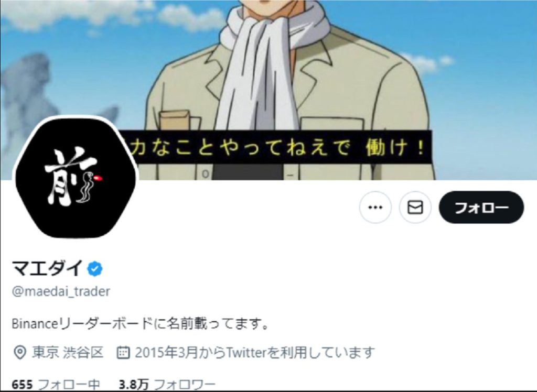
Task: Click the calendar joined-date icon
Action: [123, 352]
